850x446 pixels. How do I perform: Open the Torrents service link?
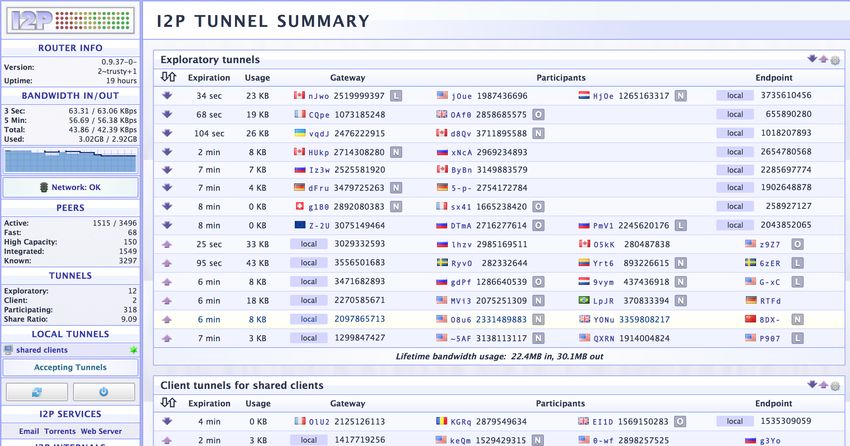(60, 431)
